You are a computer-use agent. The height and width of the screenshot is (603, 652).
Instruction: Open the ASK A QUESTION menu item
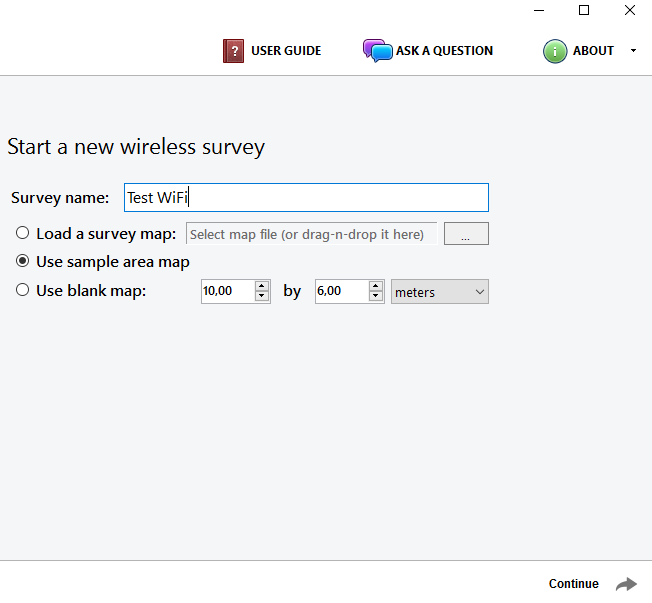444,51
